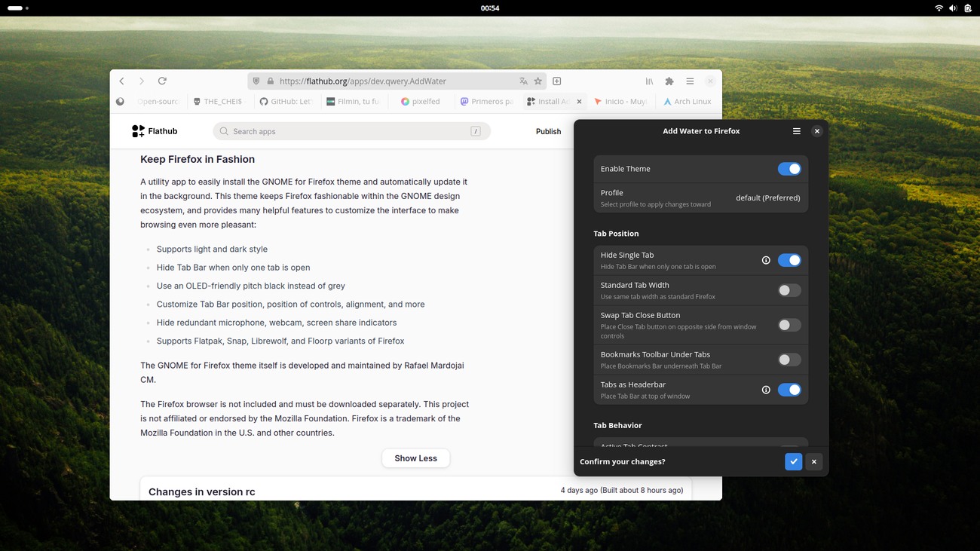This screenshot has height=551, width=980.
Task: Enable Bookmarks Toolbar Under Tabs switch
Action: click(789, 360)
